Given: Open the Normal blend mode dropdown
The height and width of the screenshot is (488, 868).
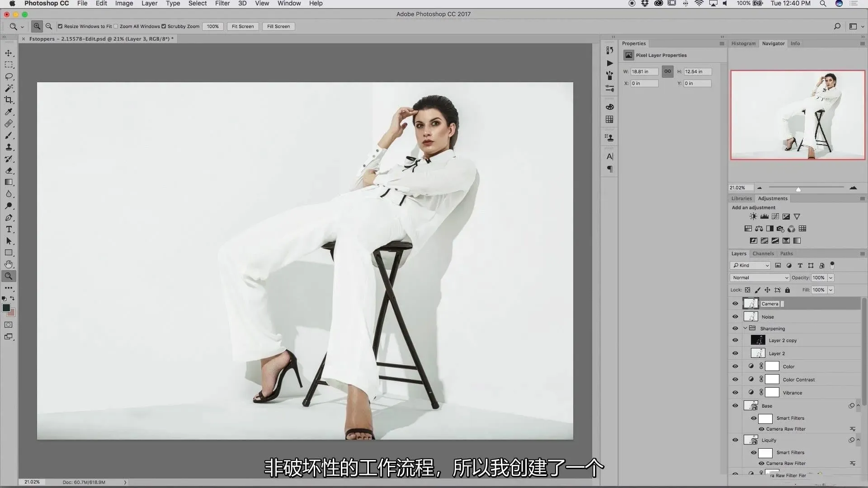Looking at the screenshot, I should [759, 278].
